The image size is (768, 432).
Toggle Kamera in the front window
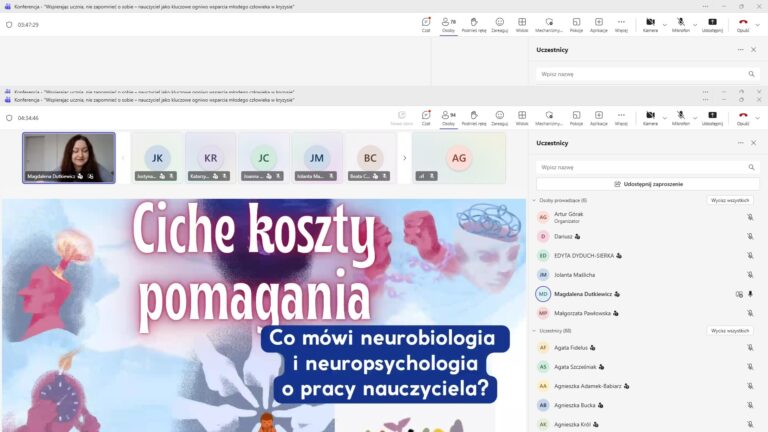[x=650, y=118]
